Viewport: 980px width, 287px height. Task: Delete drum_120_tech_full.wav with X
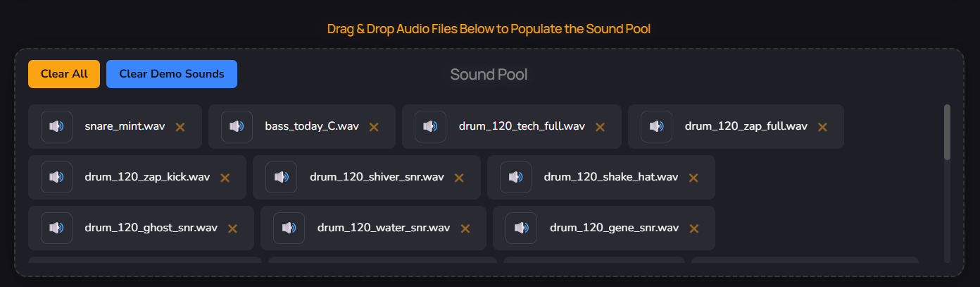tap(601, 127)
